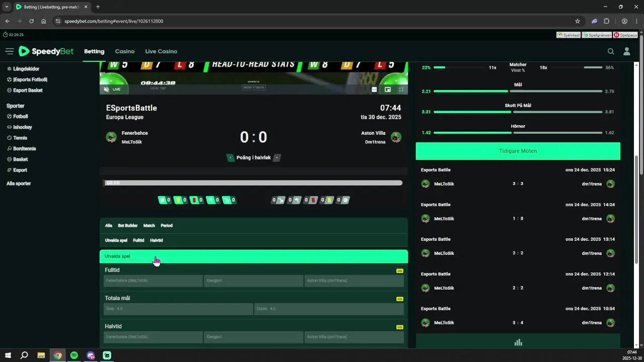Viewport: 644px width, 362px height.
Task: Bet on Över 4.5 total goals
Action: 178,309
